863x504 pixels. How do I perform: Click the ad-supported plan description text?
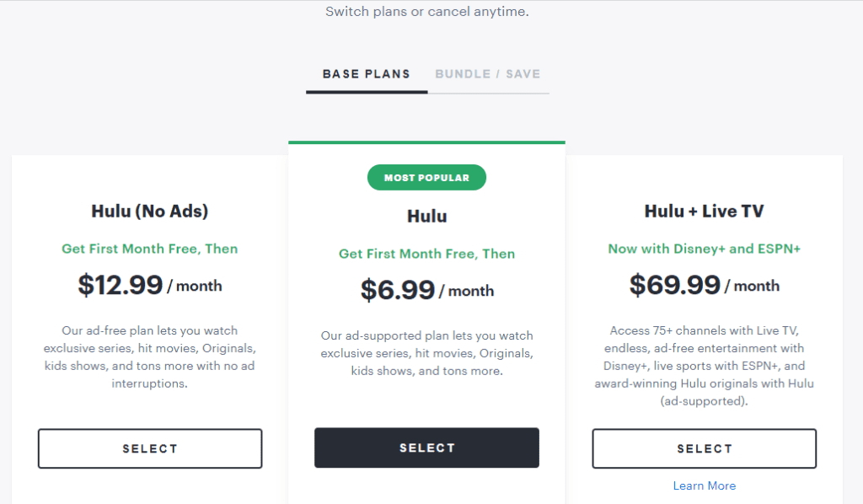426,353
